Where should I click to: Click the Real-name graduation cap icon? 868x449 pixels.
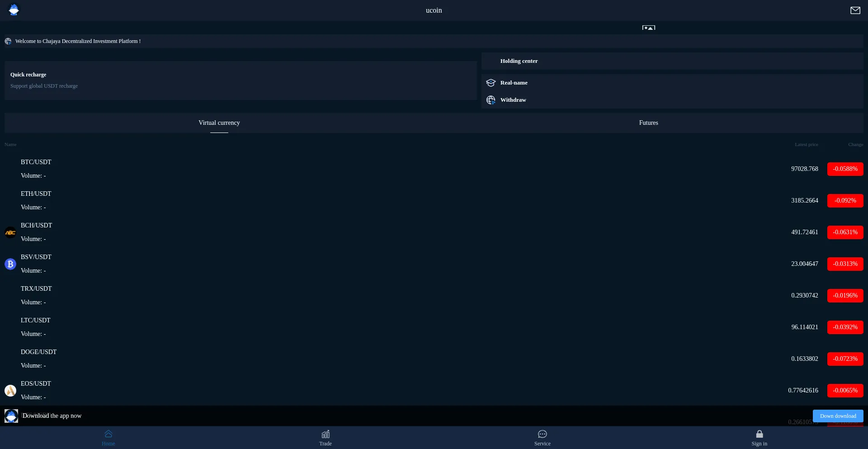coord(491,83)
